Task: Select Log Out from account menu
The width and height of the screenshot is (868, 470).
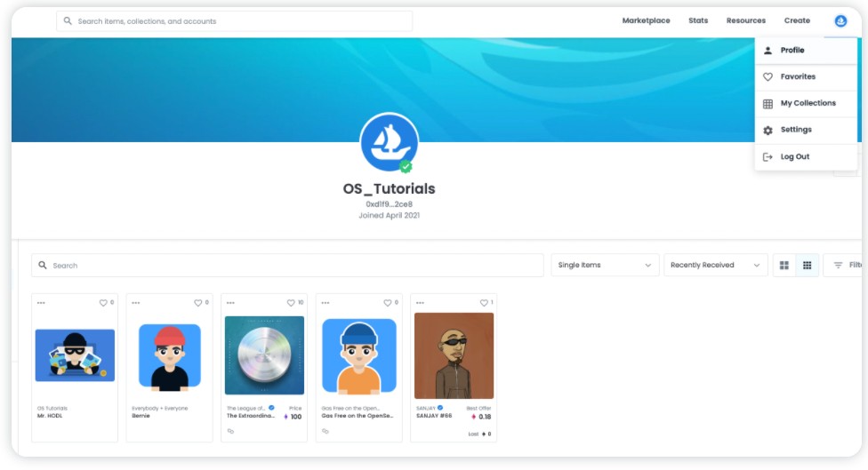Action: click(x=806, y=157)
